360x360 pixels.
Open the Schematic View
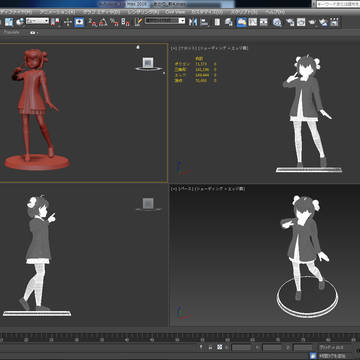click(264, 22)
